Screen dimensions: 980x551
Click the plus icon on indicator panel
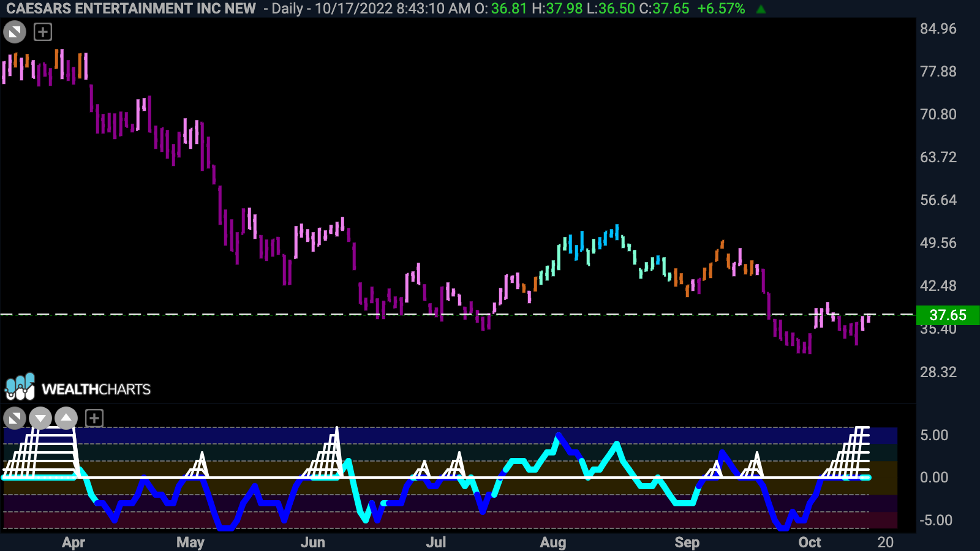94,419
